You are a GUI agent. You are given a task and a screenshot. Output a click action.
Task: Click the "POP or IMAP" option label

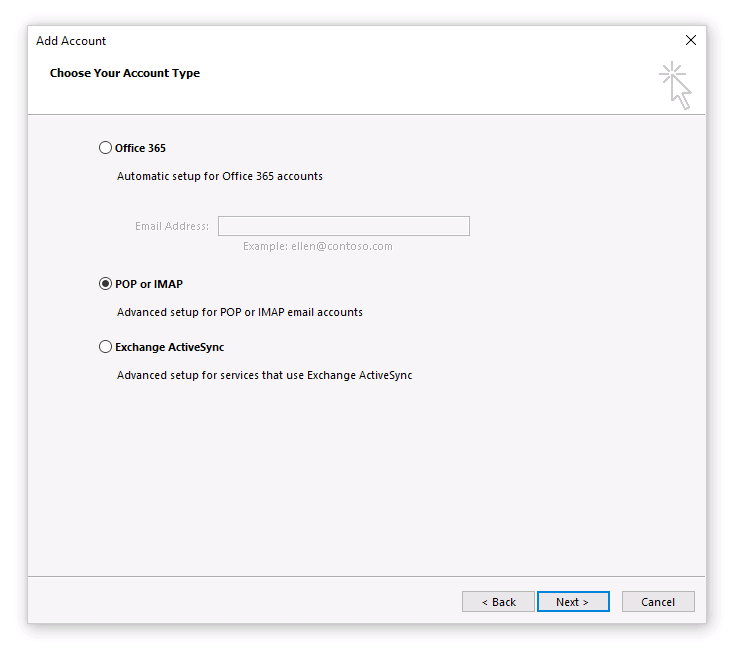pos(149,284)
